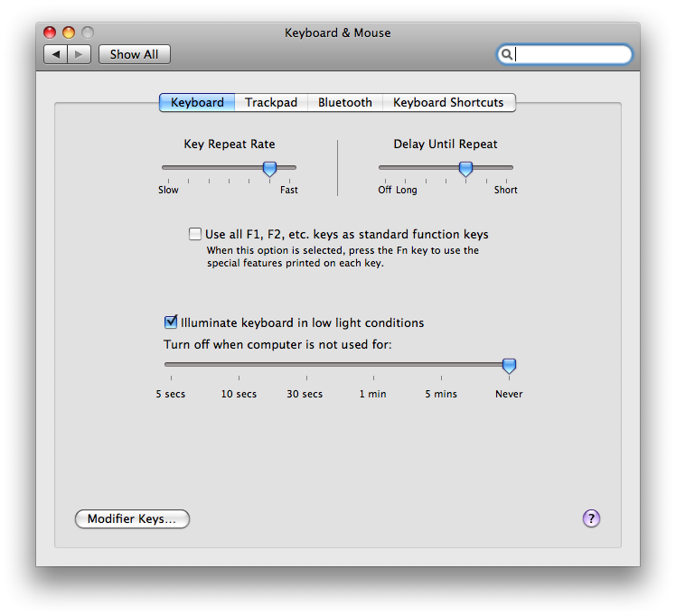Switch to the Trackpad tab
This screenshot has width=676, height=616.
click(x=271, y=103)
